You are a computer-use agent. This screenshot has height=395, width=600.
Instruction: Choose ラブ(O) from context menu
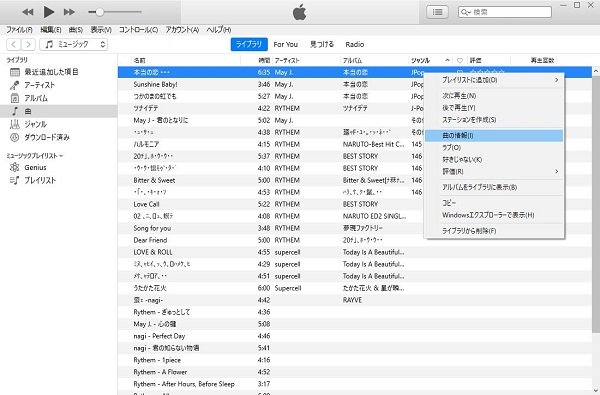[494, 148]
